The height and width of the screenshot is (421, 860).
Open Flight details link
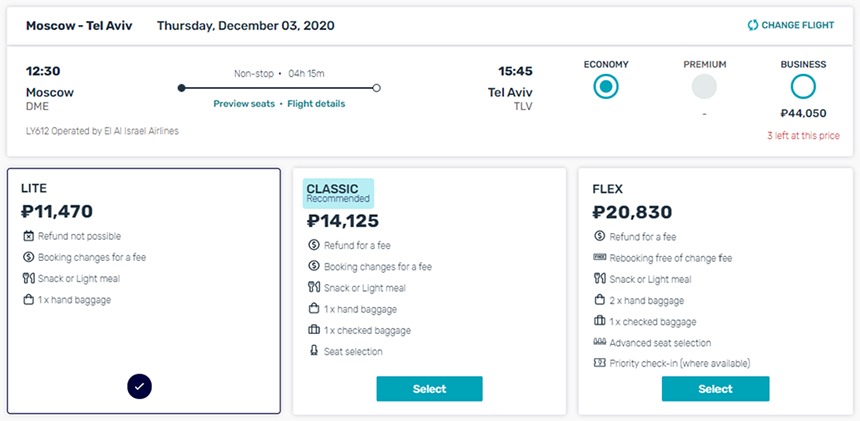click(316, 104)
